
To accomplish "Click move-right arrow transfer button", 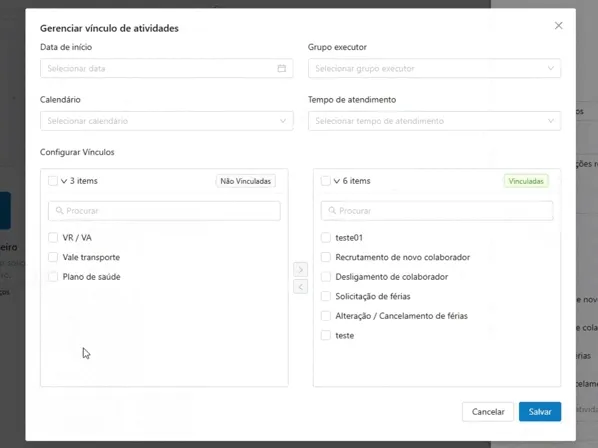I will coord(301,270).
